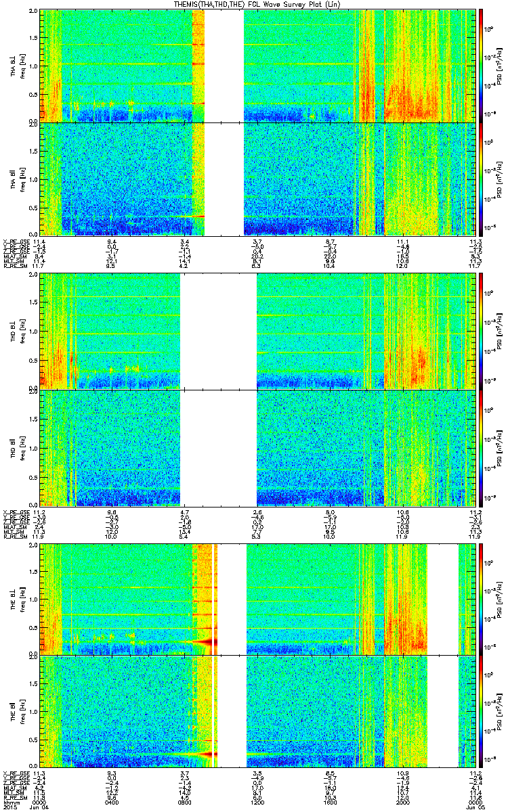Click the R_RE_SM row label under THD panels
Viewport: 508px width, 812px height.
(x=15, y=537)
